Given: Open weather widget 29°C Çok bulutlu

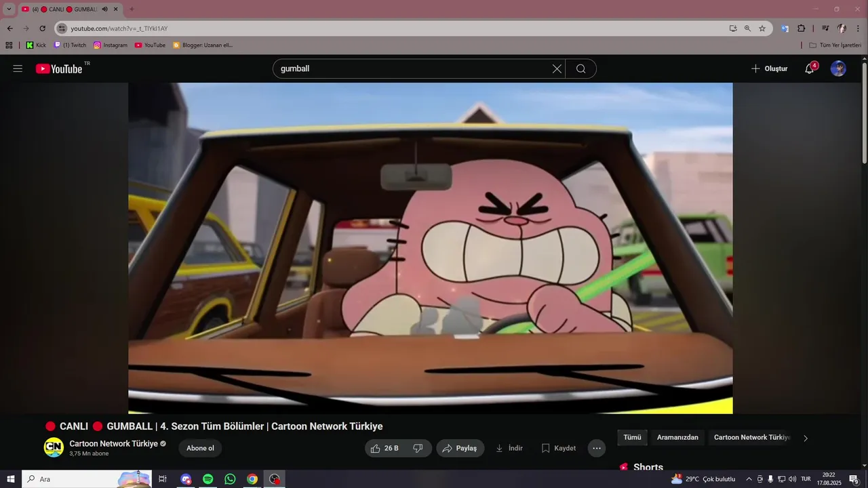Looking at the screenshot, I should pos(703,479).
